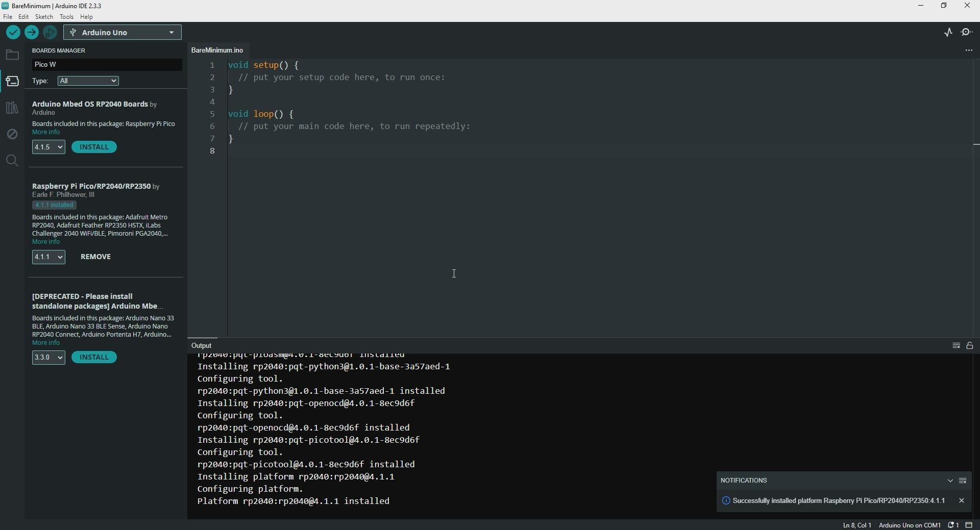Screen dimensions: 980x530
Task: Open the Serial Monitor
Action: coord(967,33)
